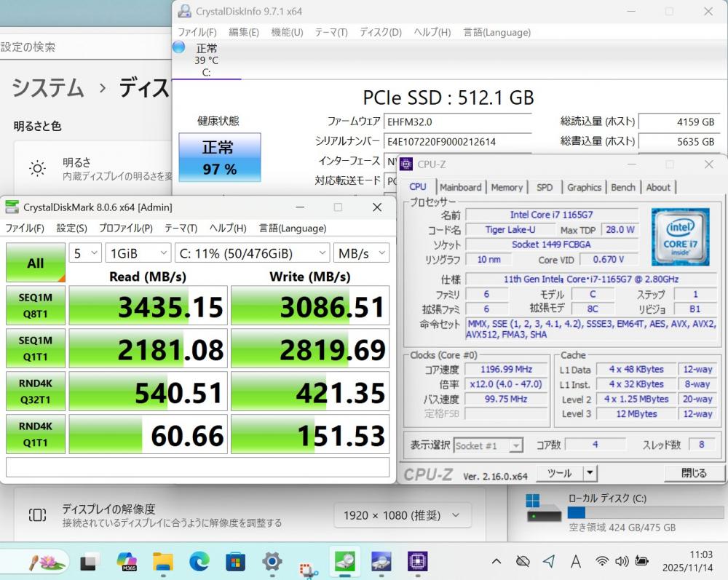Open the Bench tab in CPU-Z
Screen dimensions: 728x580
click(622, 187)
